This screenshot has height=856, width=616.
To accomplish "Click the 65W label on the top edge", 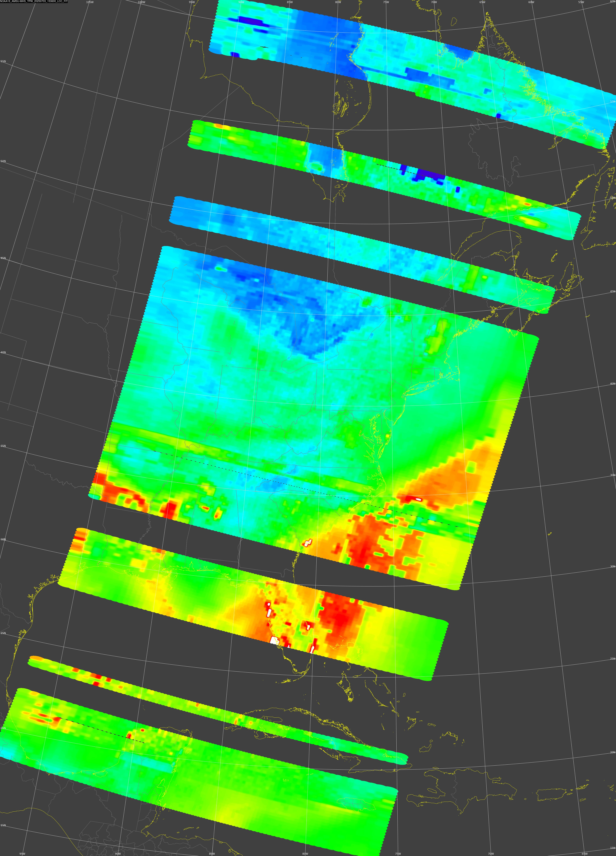I will pyautogui.click(x=482, y=2).
